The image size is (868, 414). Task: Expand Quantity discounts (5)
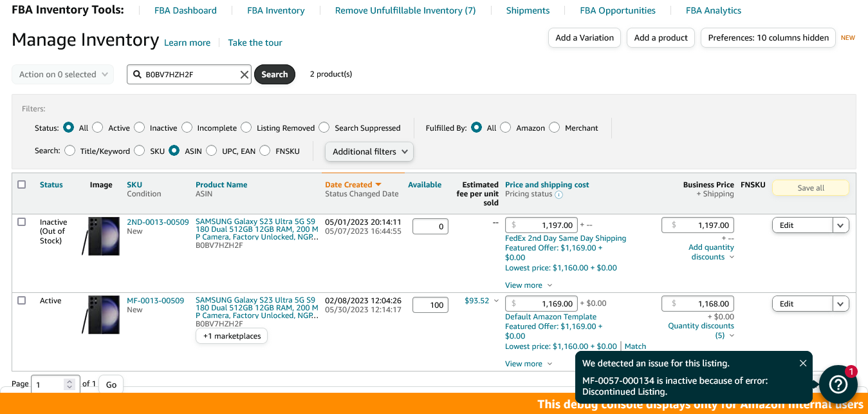[x=701, y=330]
